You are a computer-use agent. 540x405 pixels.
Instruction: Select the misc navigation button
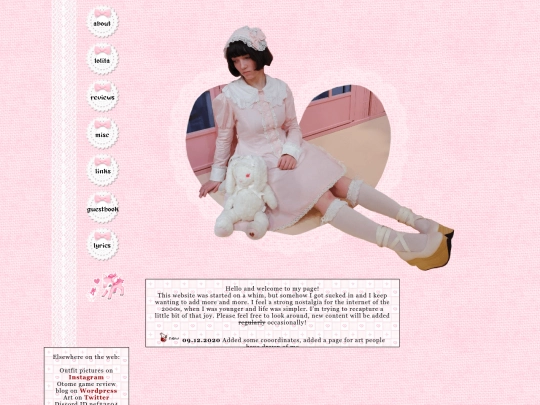[102, 134]
